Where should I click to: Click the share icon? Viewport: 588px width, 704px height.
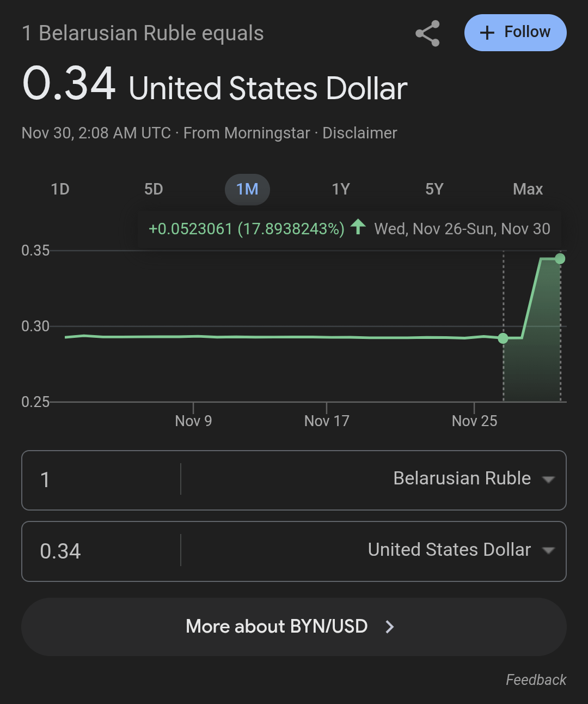427,33
